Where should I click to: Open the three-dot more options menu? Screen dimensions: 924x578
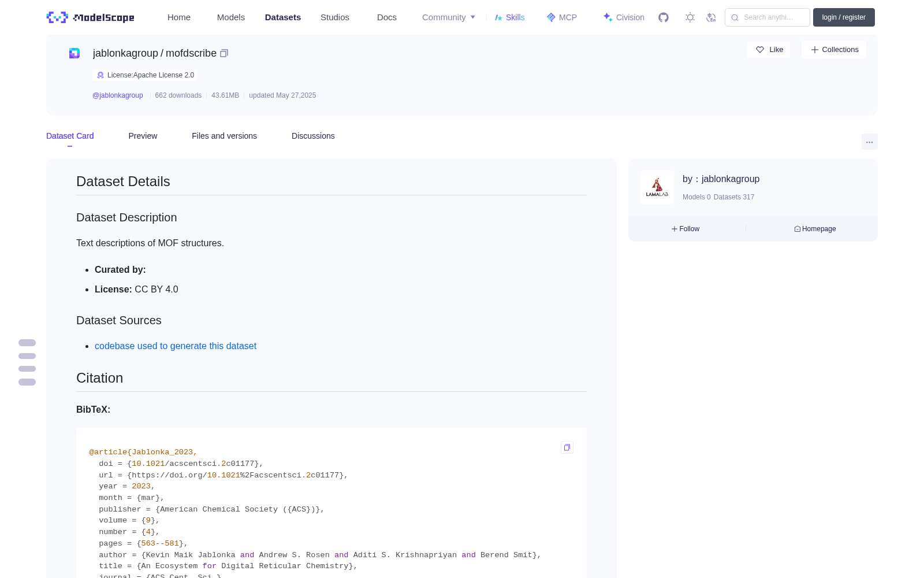[x=870, y=142]
